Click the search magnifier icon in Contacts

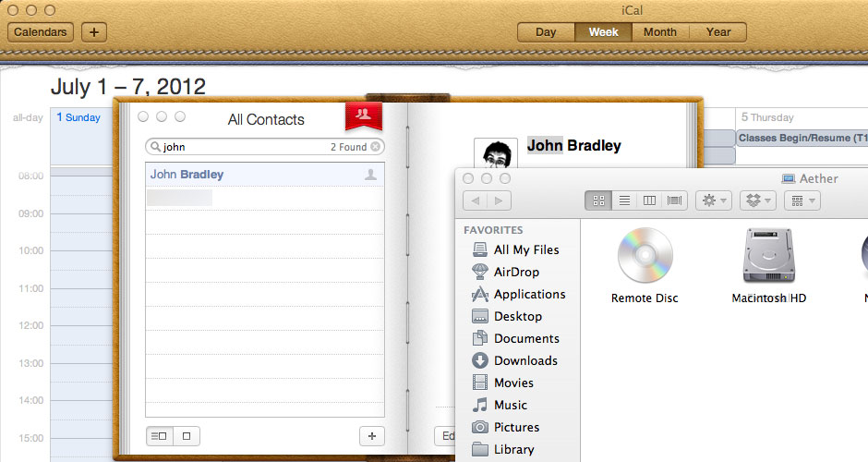point(155,147)
